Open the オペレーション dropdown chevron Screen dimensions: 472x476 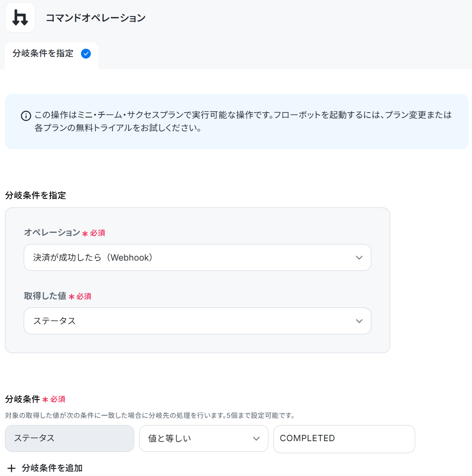[x=359, y=258]
